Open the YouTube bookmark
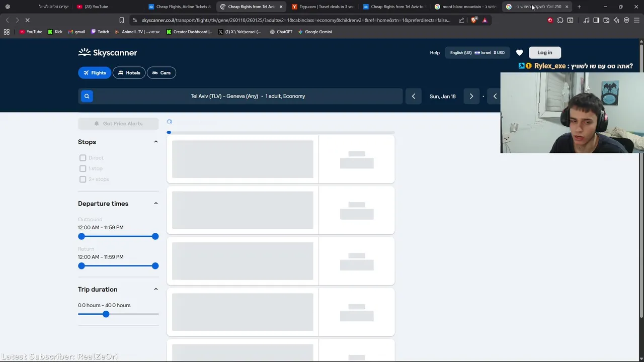 click(31, 32)
